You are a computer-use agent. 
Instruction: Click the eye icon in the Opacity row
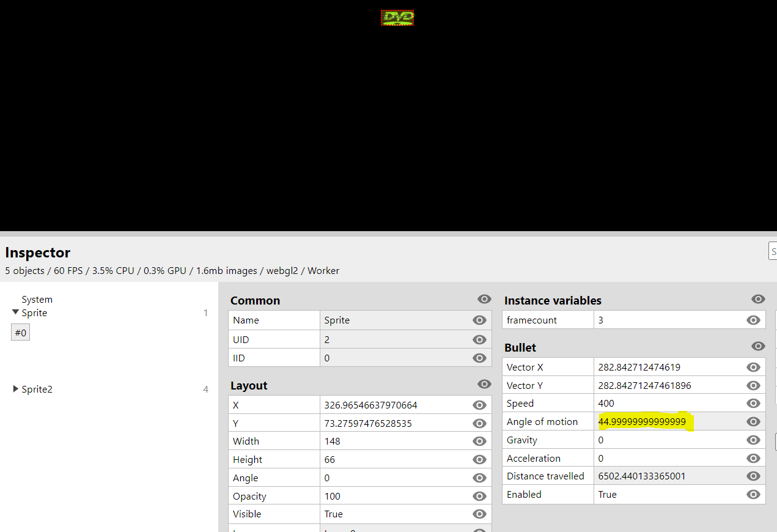(x=479, y=496)
